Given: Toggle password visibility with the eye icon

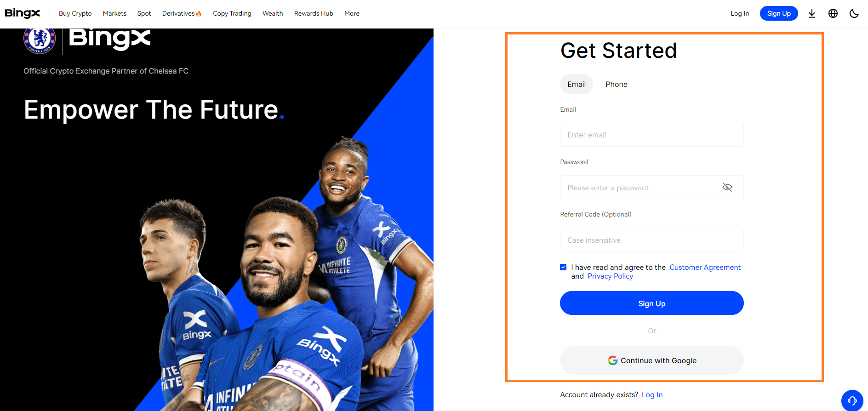Looking at the screenshot, I should tap(727, 187).
